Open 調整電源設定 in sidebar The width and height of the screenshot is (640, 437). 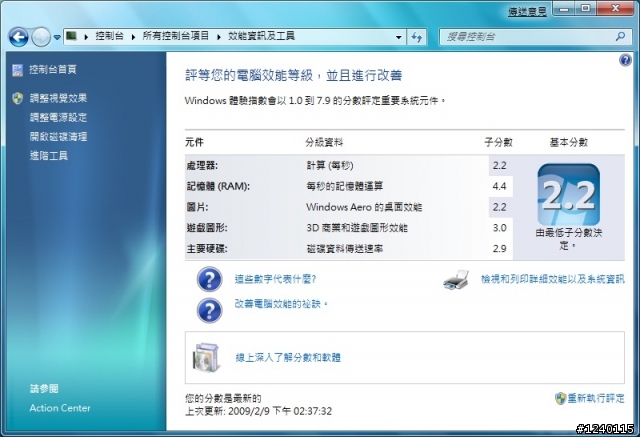(x=58, y=118)
